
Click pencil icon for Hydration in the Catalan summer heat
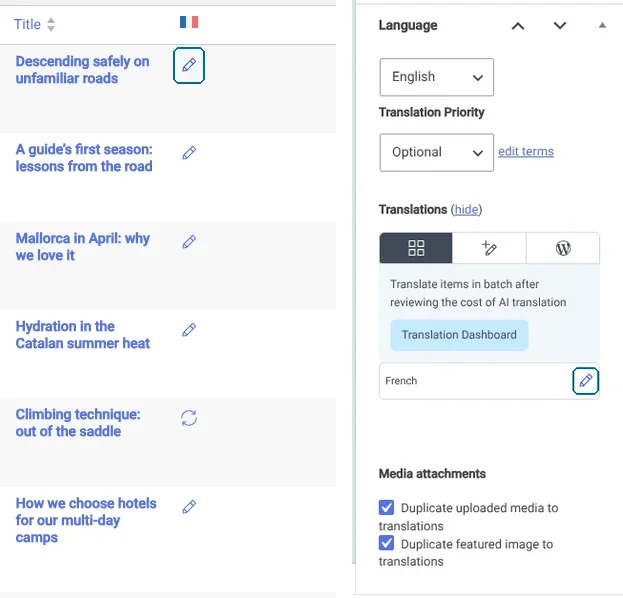tap(189, 329)
